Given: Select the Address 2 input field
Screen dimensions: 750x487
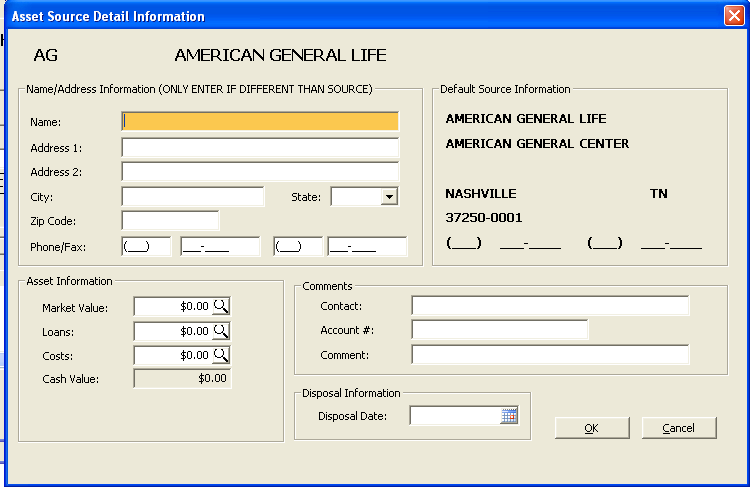Looking at the screenshot, I should [x=260, y=172].
